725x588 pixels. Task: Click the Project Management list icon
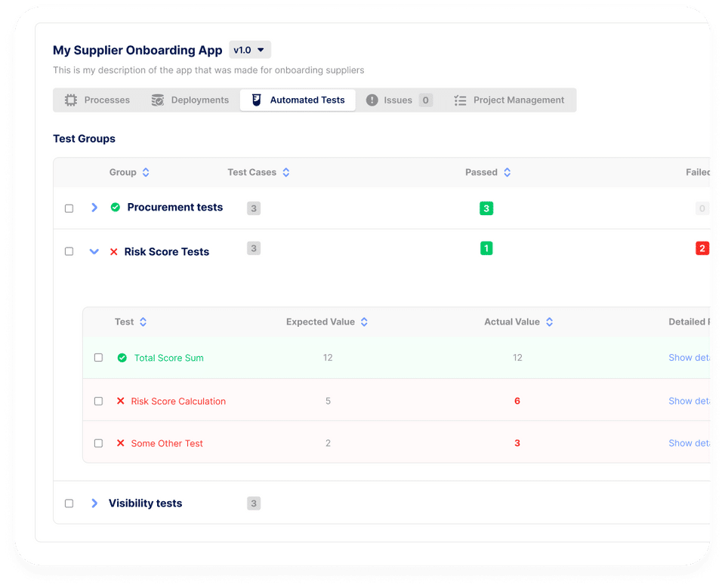460,100
